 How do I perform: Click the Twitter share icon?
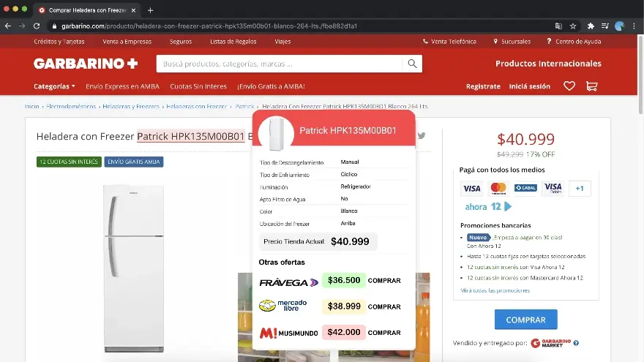click(x=422, y=136)
